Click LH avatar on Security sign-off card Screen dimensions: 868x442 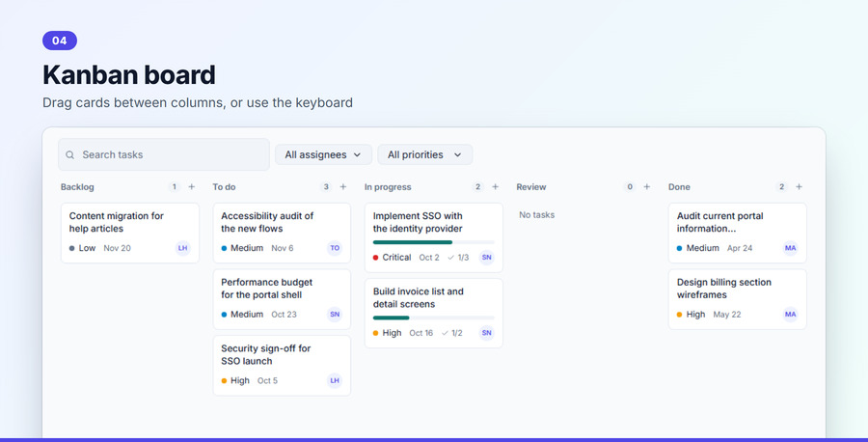tap(335, 380)
